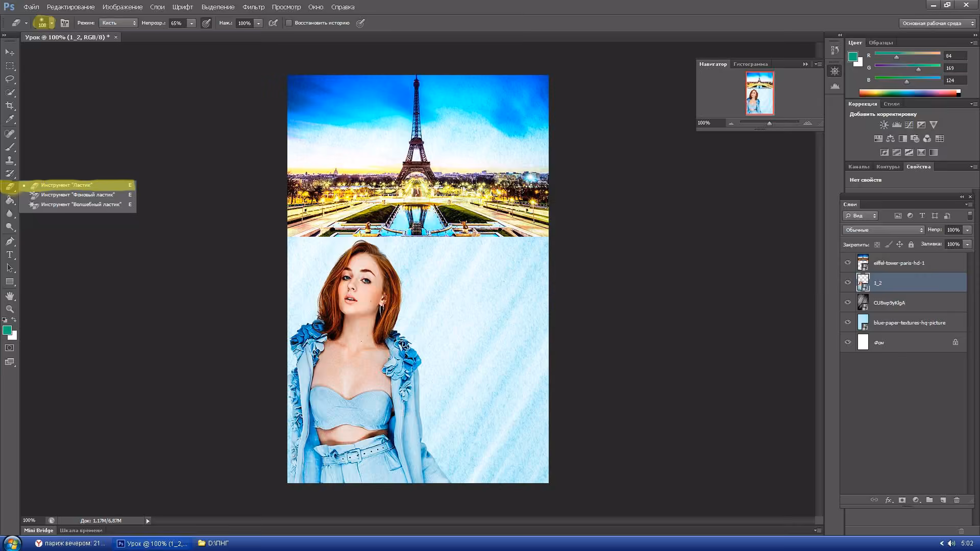Select the Brush tool
The height and width of the screenshot is (551, 980).
pos(10,147)
